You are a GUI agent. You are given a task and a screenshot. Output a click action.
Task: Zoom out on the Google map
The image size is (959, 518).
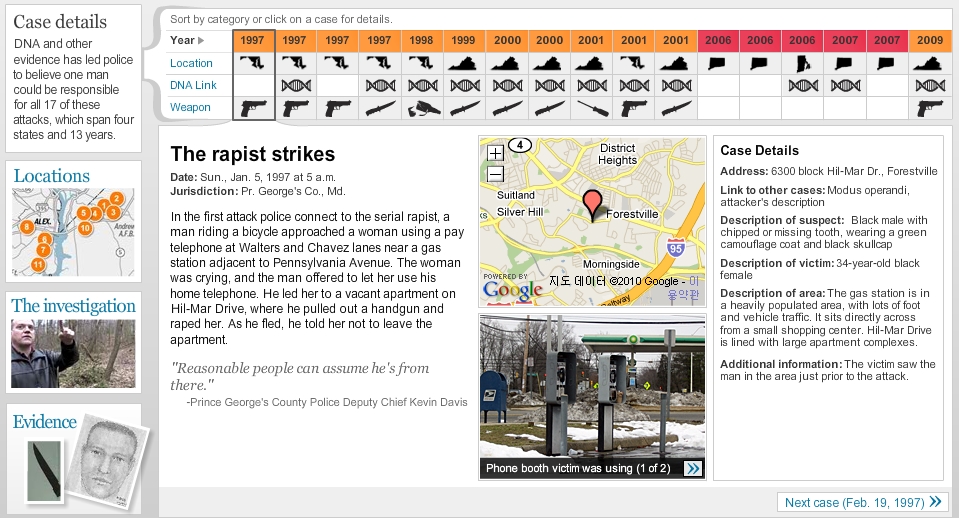click(495, 174)
